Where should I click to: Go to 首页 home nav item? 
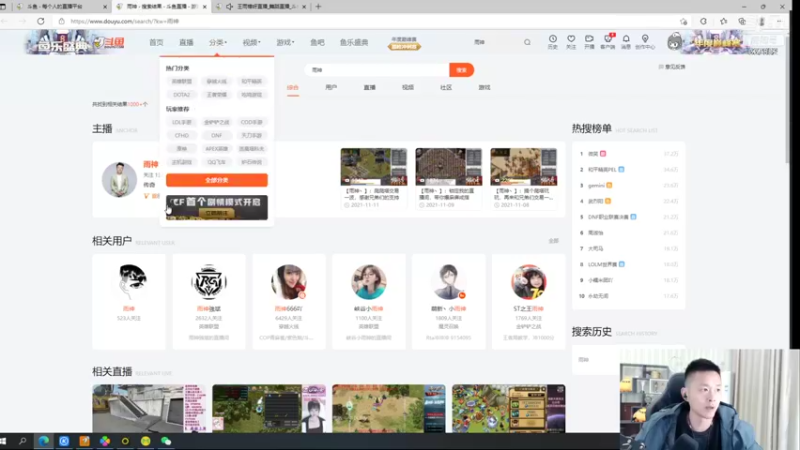156,42
